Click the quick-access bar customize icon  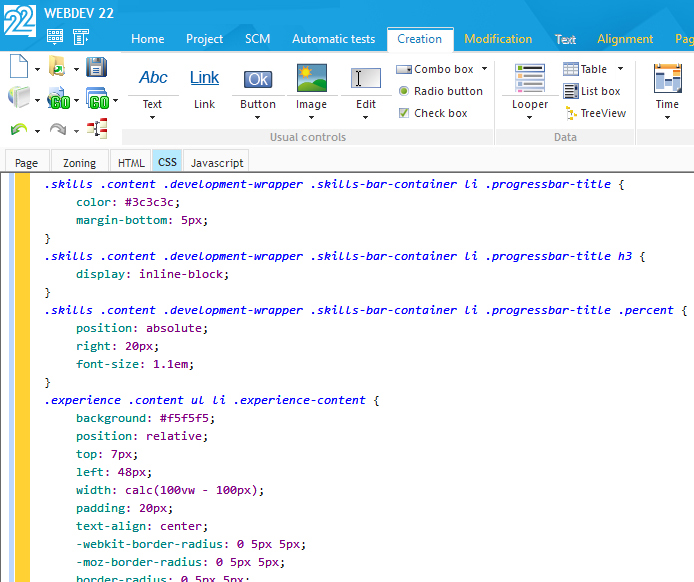[x=81, y=37]
